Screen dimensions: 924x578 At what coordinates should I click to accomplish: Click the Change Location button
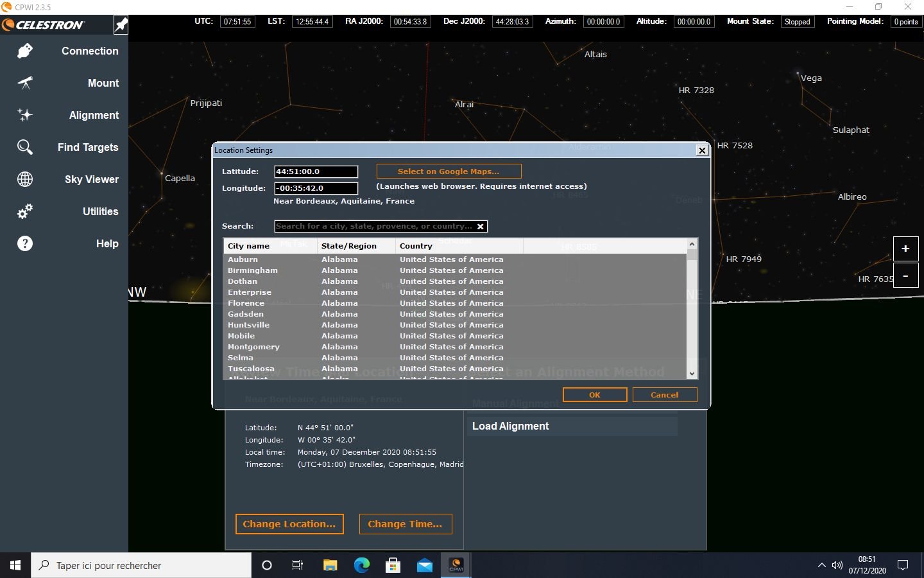click(x=289, y=524)
